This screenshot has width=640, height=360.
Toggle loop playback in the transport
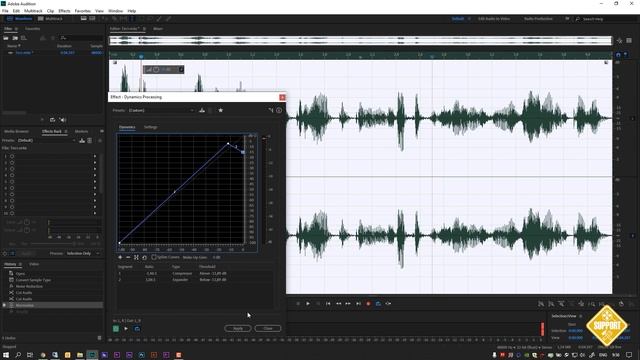[378, 304]
